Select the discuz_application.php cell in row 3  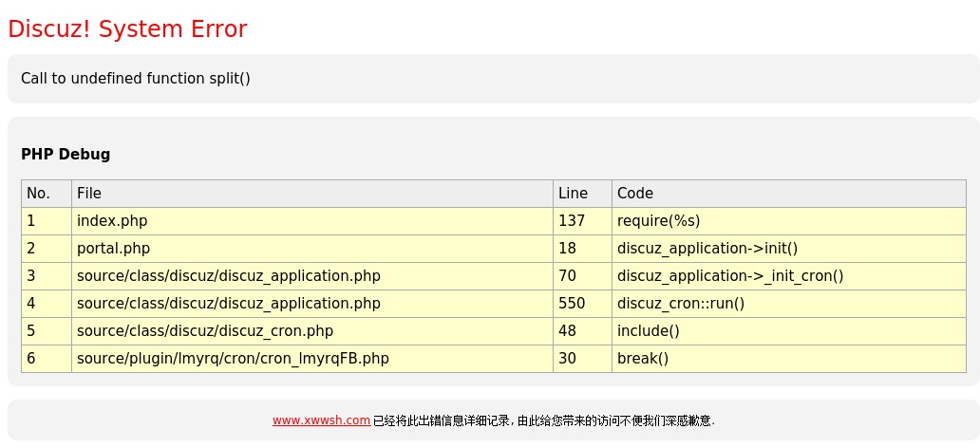[311, 276]
